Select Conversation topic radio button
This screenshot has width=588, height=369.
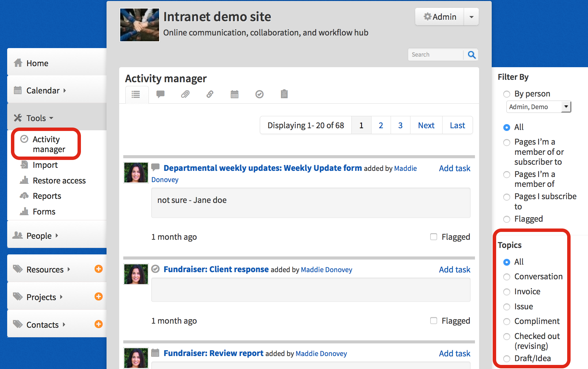point(507,277)
